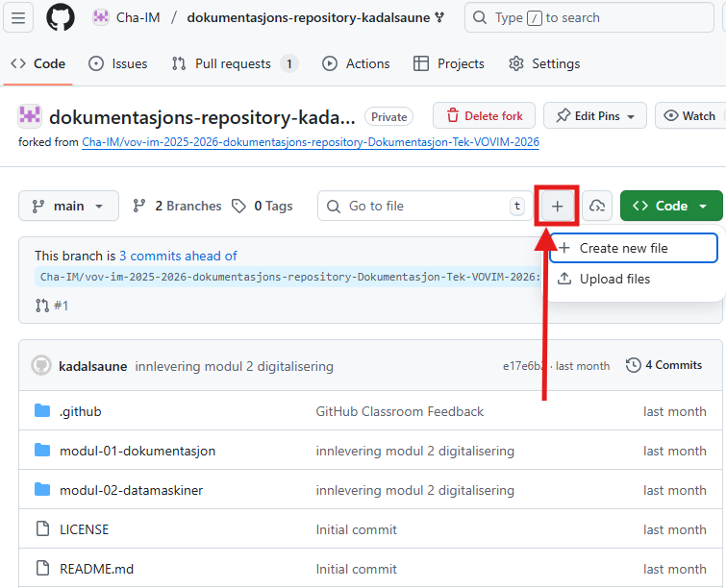Open the Issues tab
This screenshot has width=726, height=588.
coord(118,63)
